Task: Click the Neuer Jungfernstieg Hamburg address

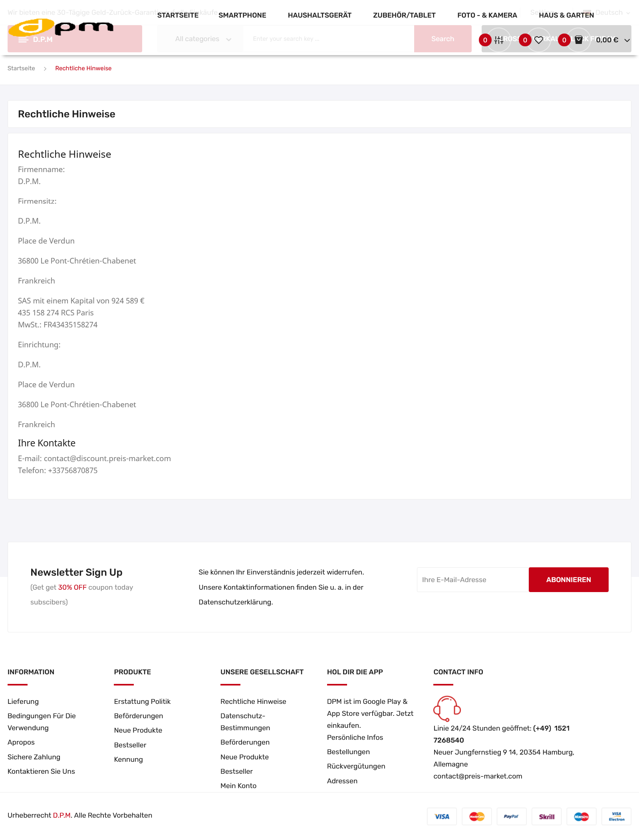Action: coord(504,758)
